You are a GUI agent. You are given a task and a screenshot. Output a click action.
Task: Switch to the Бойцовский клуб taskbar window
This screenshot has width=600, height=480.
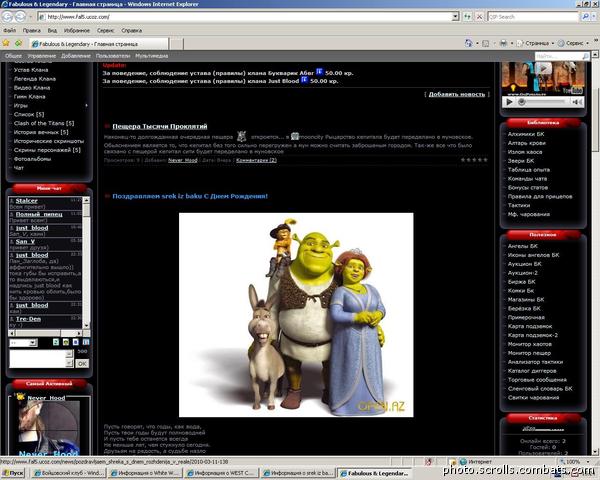point(68,473)
